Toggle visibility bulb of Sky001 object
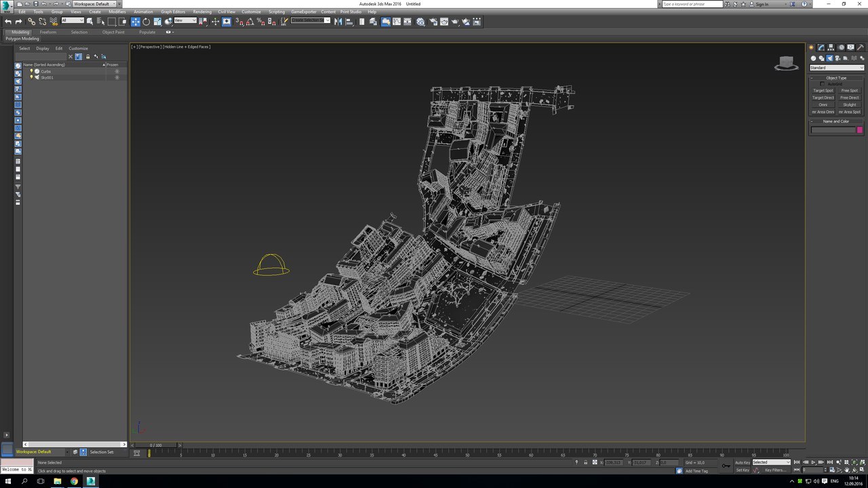 31,77
